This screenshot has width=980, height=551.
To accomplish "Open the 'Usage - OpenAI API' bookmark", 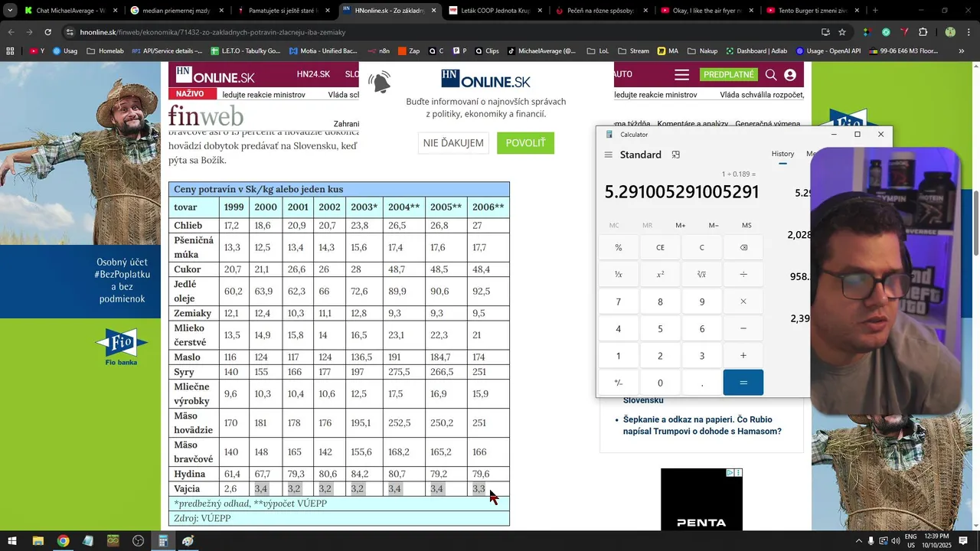I will point(829,51).
